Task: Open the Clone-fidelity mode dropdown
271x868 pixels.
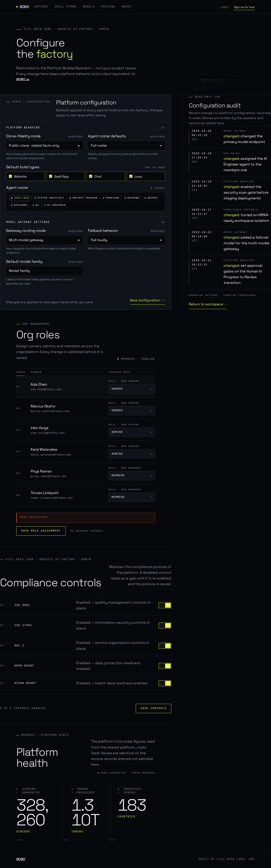Action: 44,146
